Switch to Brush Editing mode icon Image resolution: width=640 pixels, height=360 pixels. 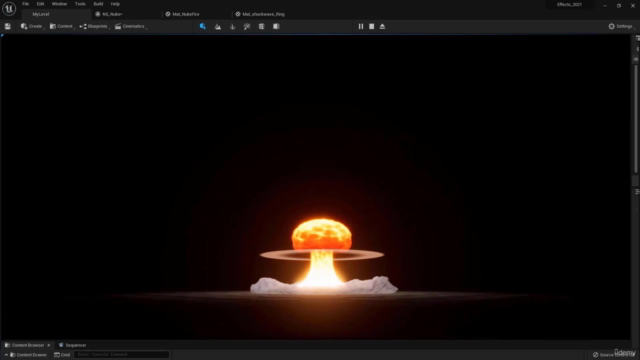(276, 26)
